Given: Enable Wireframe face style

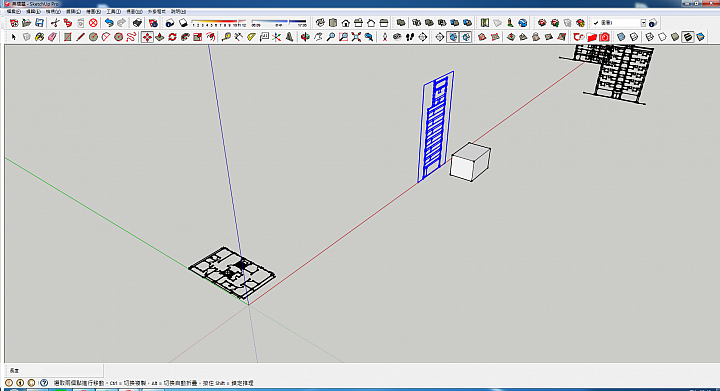Looking at the screenshot, I should pos(649,37).
